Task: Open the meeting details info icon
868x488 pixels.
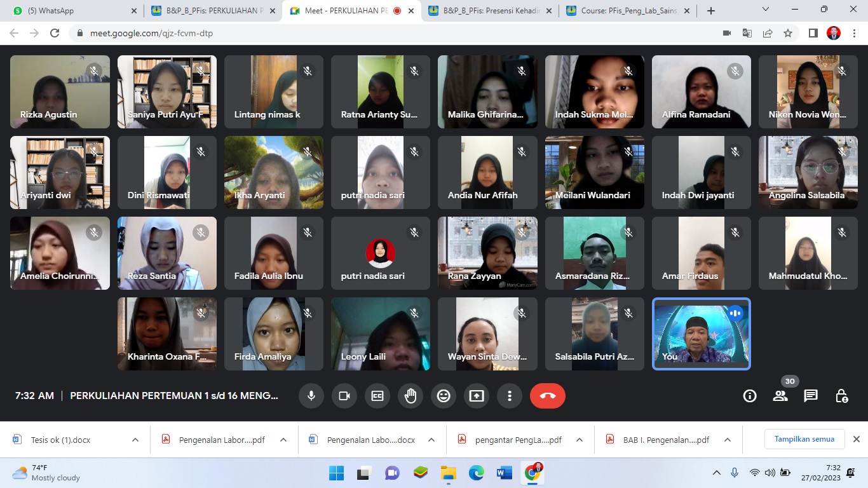Action: (x=750, y=396)
